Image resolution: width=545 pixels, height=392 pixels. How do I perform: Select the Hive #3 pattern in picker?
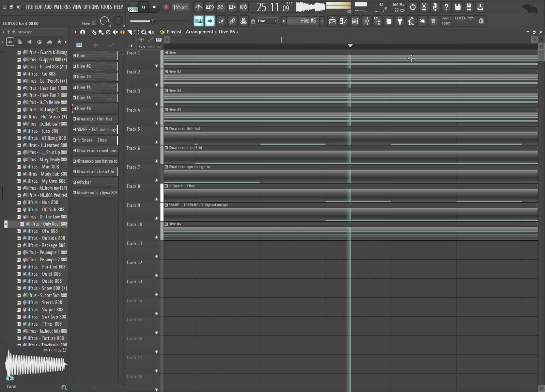point(95,77)
